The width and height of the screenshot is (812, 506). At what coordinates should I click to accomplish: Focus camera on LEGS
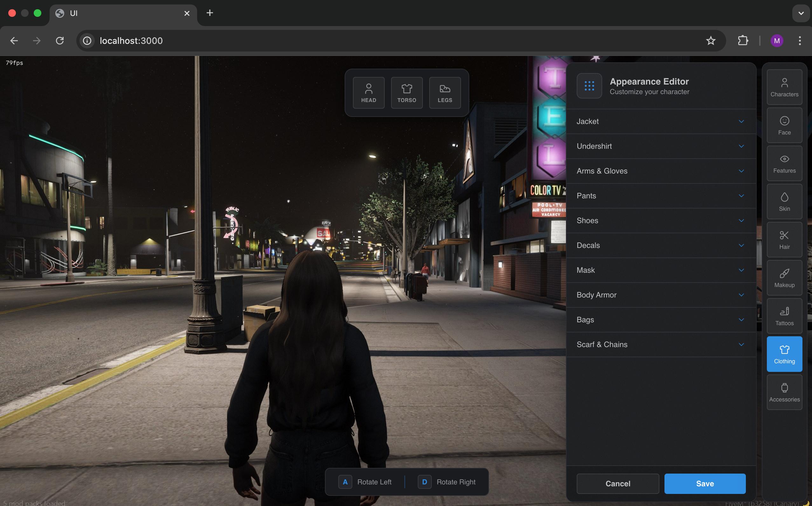(445, 93)
